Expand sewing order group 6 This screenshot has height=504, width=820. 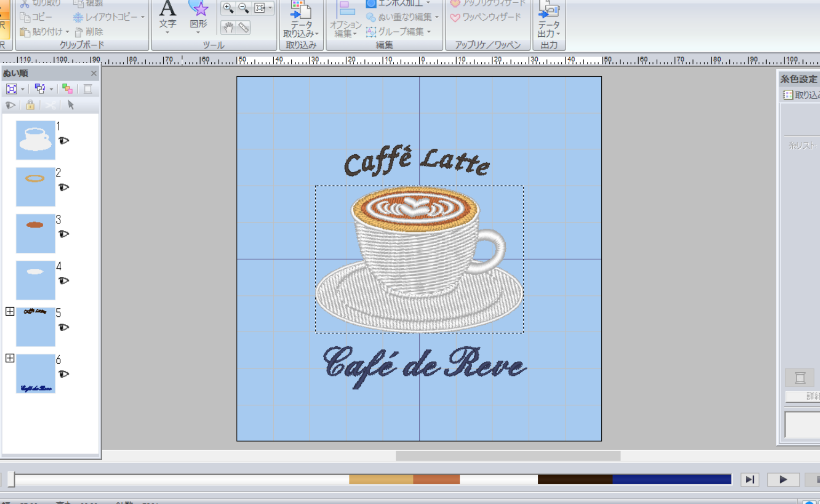tap(10, 358)
